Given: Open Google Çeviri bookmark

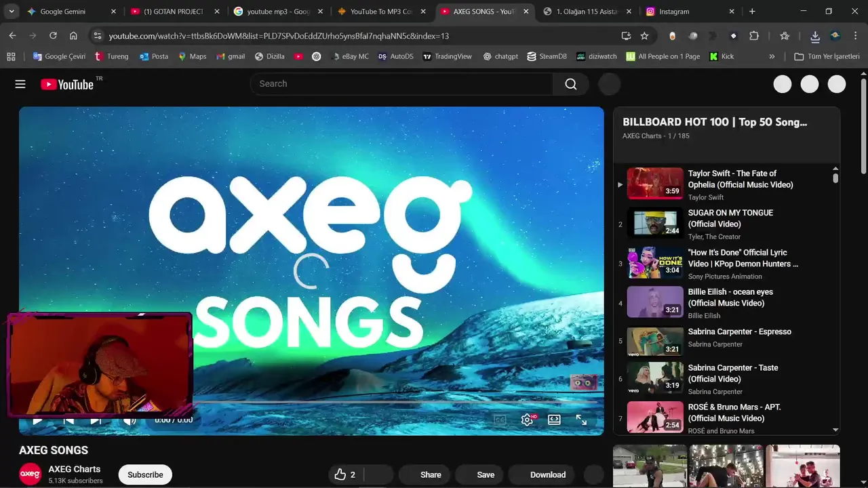Looking at the screenshot, I should 59,56.
